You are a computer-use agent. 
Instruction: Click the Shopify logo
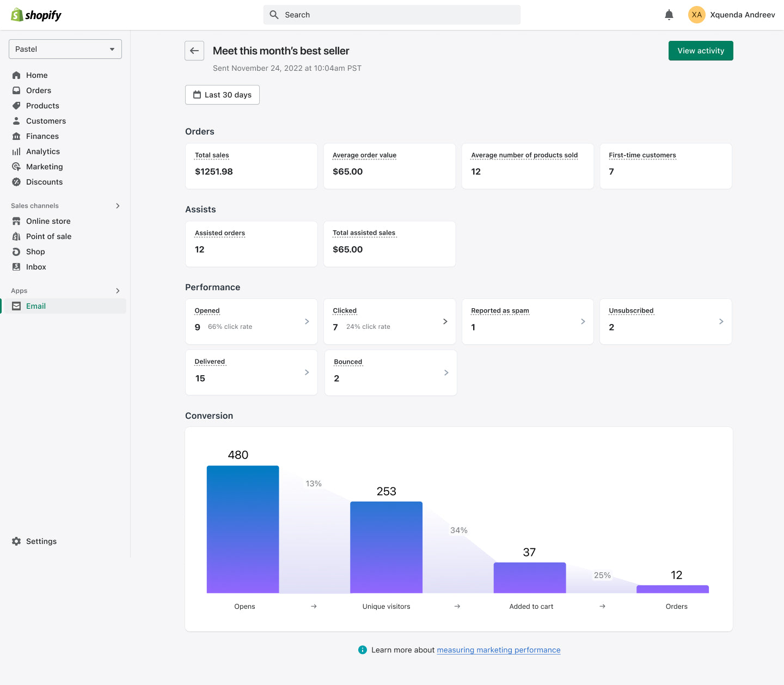point(35,15)
